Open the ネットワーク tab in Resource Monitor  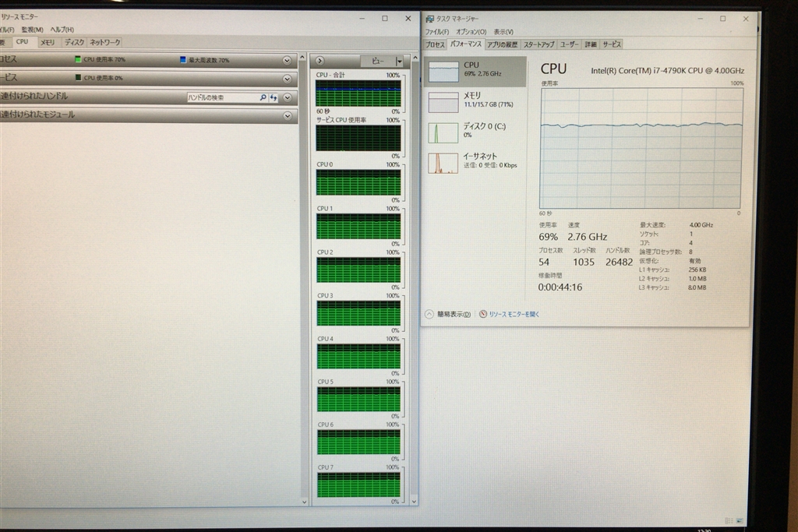pyautogui.click(x=105, y=43)
